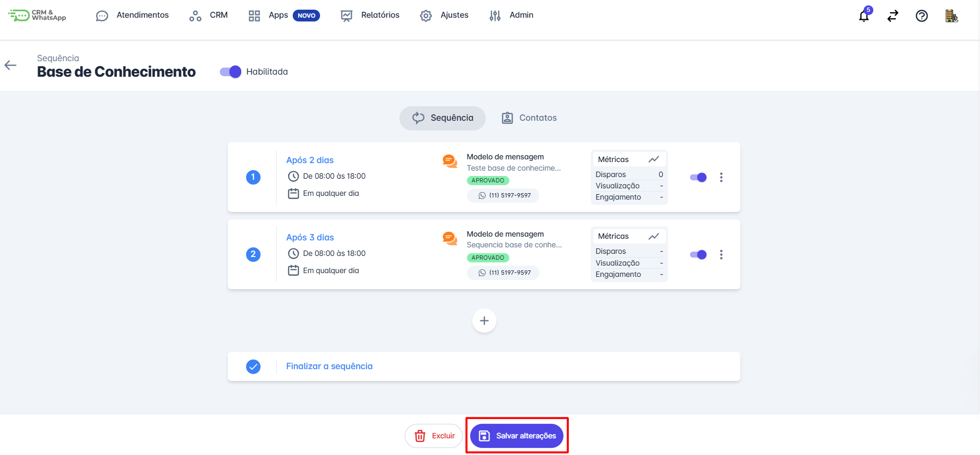Add a new step with plus button
This screenshot has width=980, height=455.
pos(484,321)
